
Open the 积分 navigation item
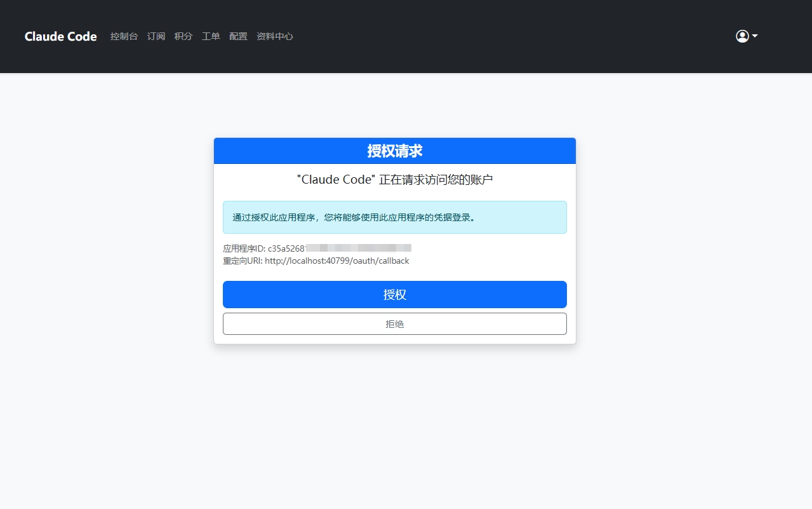(x=183, y=36)
